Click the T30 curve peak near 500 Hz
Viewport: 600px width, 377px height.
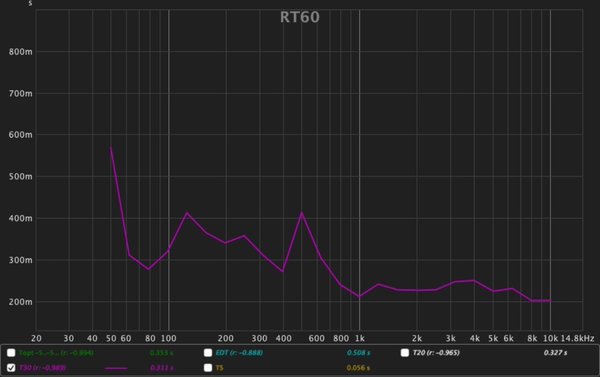tap(302, 213)
